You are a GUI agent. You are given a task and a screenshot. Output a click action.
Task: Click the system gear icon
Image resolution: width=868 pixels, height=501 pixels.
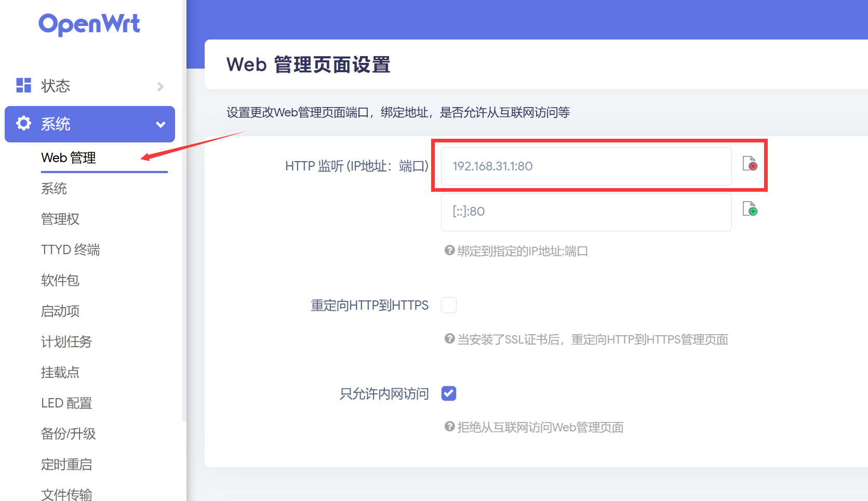pyautogui.click(x=23, y=124)
